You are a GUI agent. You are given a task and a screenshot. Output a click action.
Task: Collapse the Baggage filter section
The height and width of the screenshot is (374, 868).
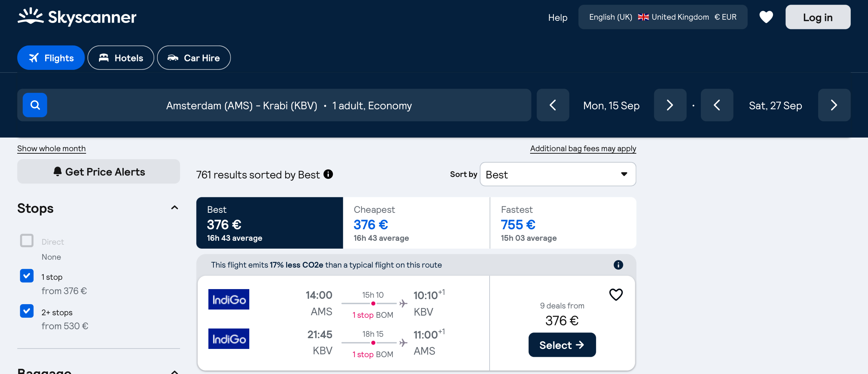point(175,371)
